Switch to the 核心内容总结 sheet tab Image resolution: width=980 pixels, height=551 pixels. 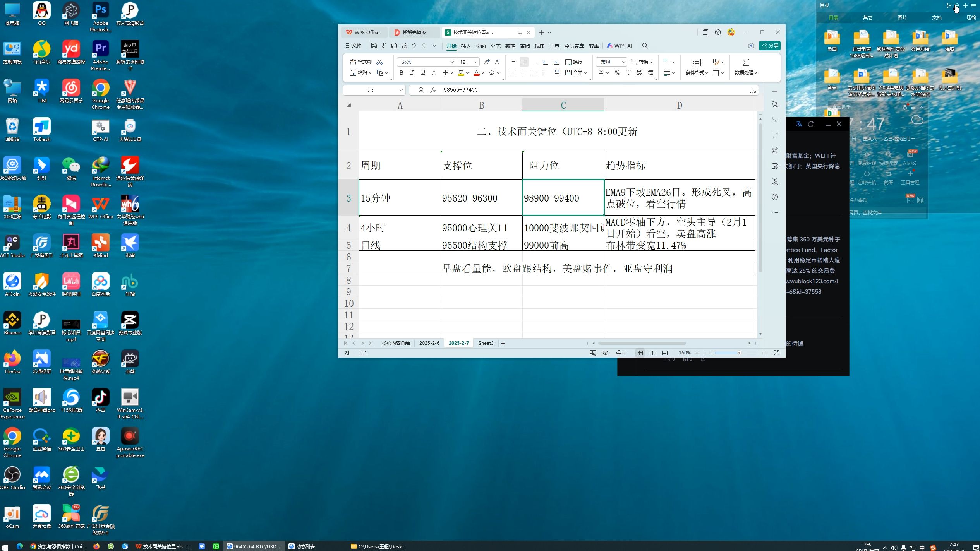coord(396,343)
